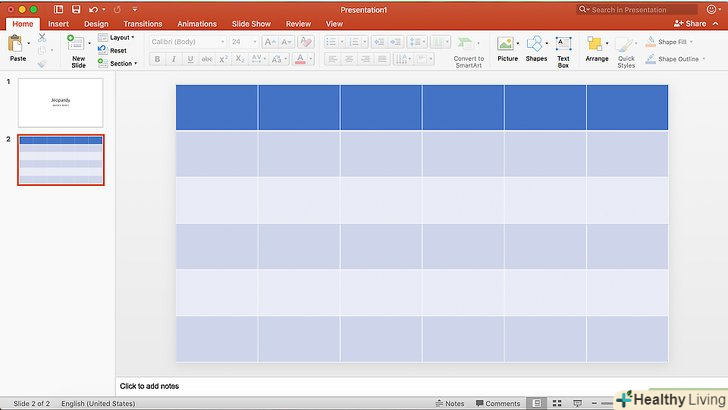Screen dimensions: 728x410
Task: Switch to the Slide Show tab
Action: pyautogui.click(x=251, y=24)
